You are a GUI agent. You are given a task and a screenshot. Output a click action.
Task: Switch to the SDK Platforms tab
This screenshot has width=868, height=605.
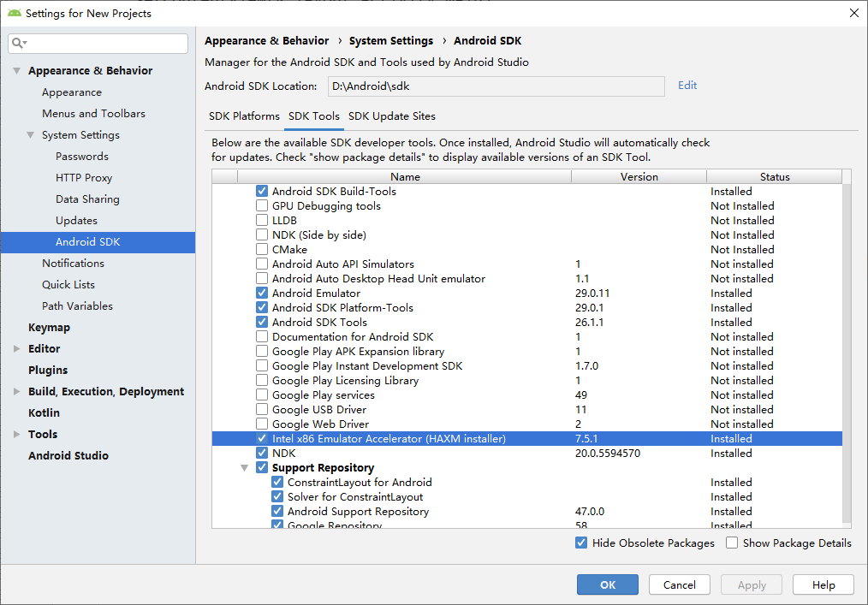[x=244, y=116]
